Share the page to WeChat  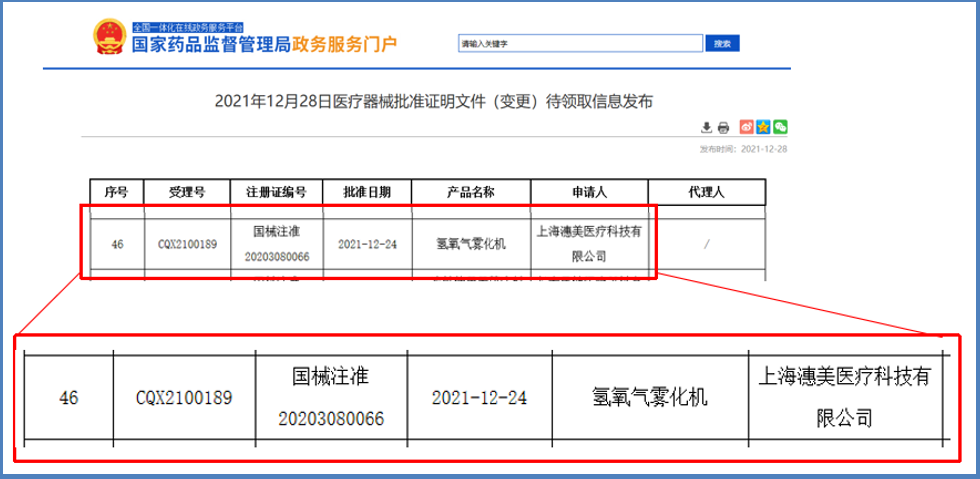[x=780, y=127]
